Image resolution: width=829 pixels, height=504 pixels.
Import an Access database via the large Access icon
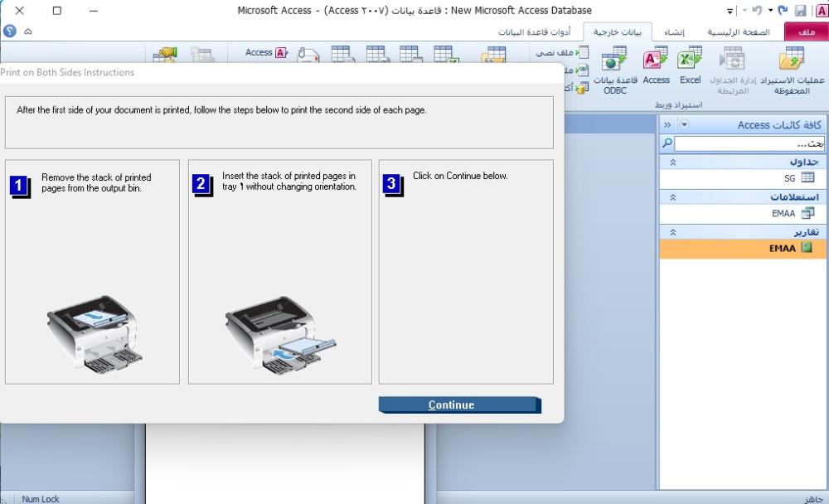[x=656, y=65]
